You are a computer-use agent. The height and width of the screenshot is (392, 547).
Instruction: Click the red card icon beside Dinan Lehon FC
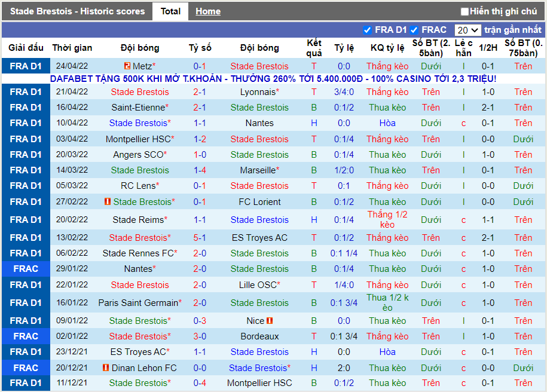coord(106,367)
